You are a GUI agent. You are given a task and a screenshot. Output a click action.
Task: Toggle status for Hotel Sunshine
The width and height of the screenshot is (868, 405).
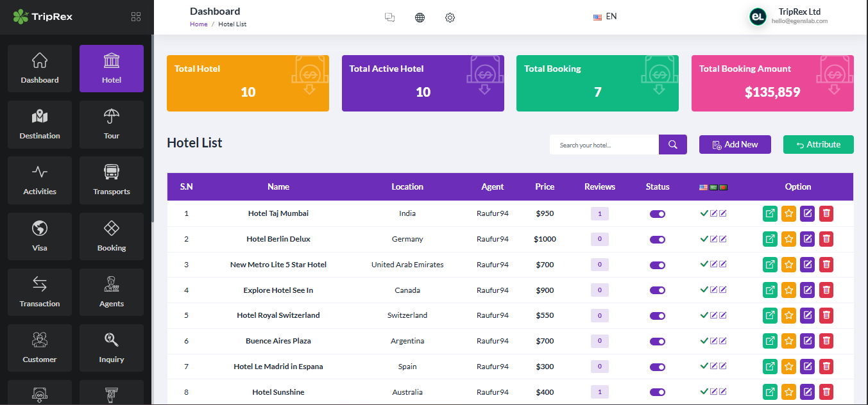(x=658, y=392)
